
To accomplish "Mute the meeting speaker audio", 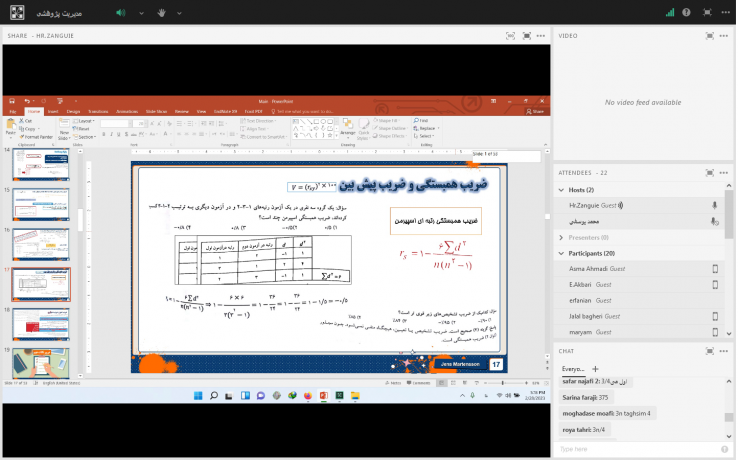I will click(121, 13).
